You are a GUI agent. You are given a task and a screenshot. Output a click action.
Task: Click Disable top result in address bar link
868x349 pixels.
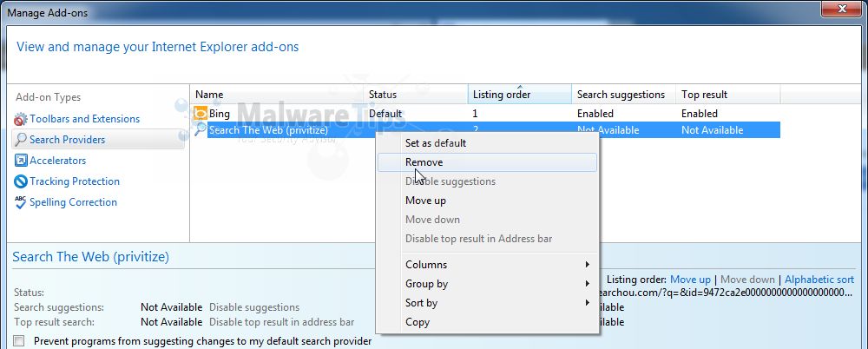click(282, 322)
